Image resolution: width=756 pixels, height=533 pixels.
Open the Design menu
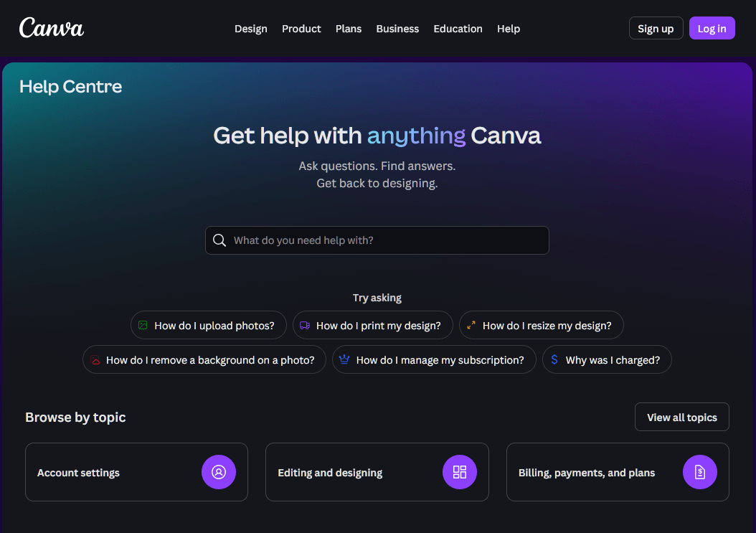(251, 29)
